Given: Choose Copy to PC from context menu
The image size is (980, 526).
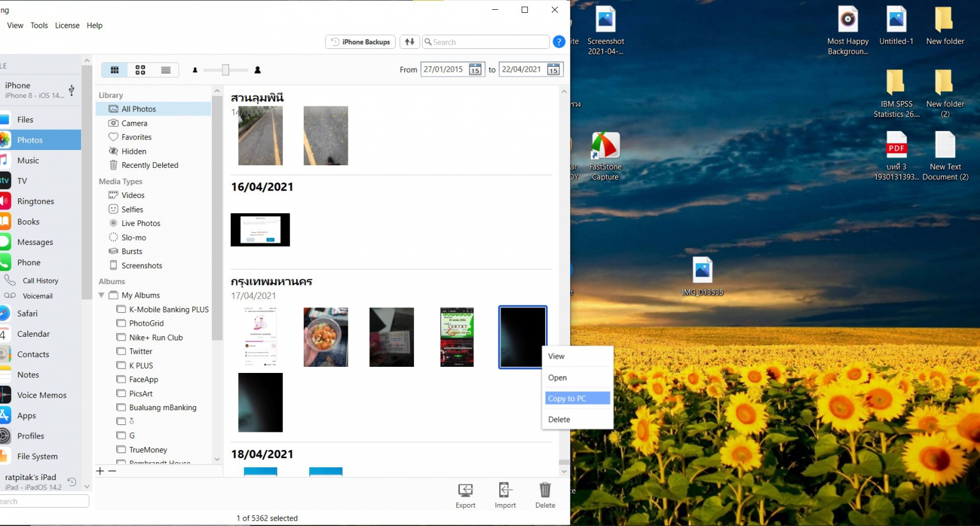Looking at the screenshot, I should tap(578, 398).
